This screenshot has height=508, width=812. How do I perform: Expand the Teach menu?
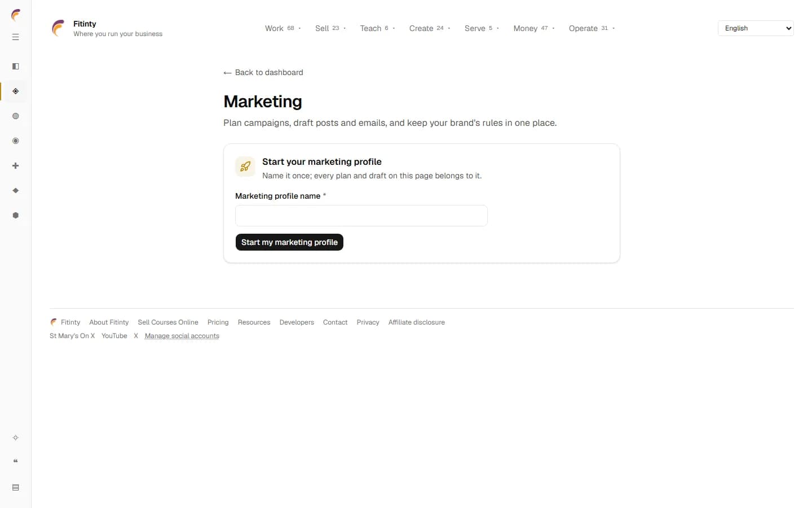point(378,28)
